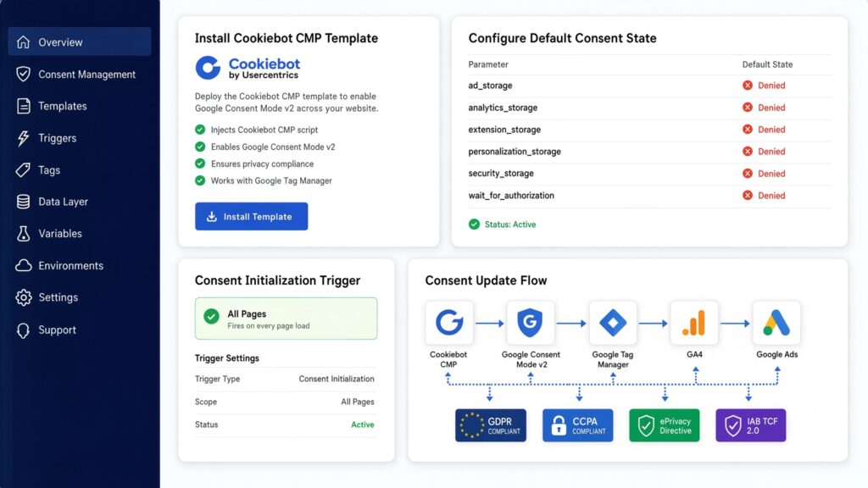
Task: Click the Enables Google Consent Mode v2 text
Action: pos(273,147)
